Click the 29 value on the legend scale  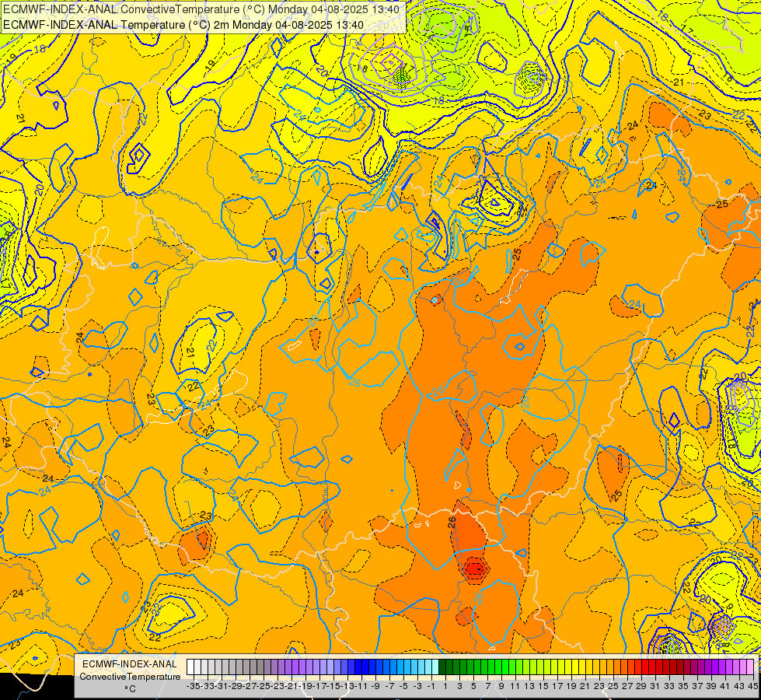coord(641,686)
